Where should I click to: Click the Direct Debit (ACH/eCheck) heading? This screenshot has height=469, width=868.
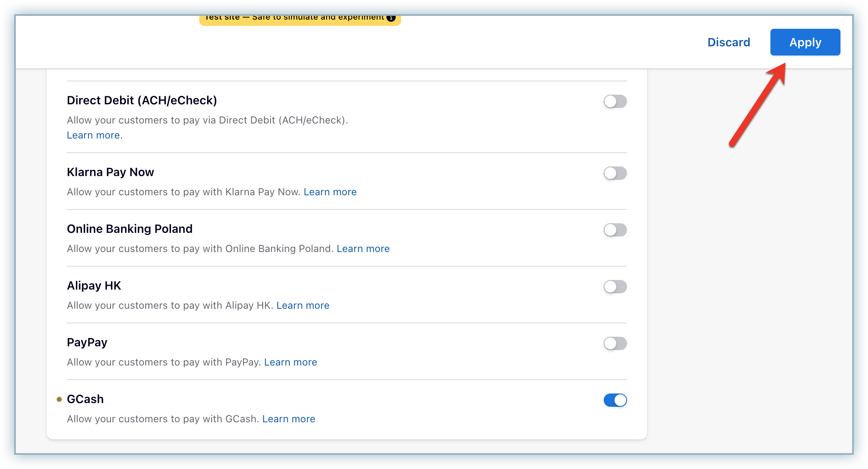142,100
